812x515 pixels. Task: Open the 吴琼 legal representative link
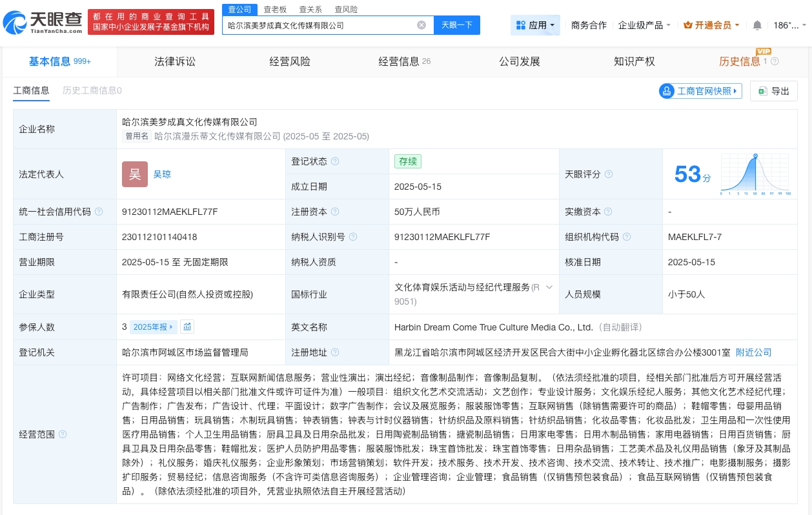pos(162,174)
